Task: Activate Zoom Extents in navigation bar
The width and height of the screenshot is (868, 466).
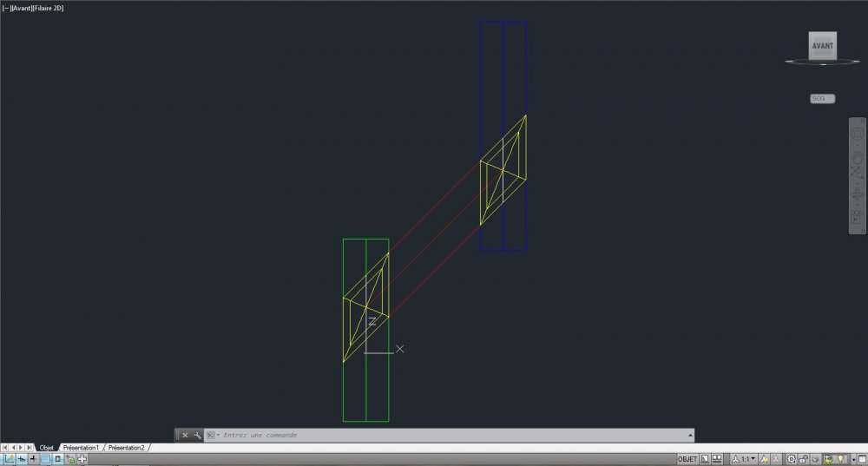Action: [x=857, y=174]
